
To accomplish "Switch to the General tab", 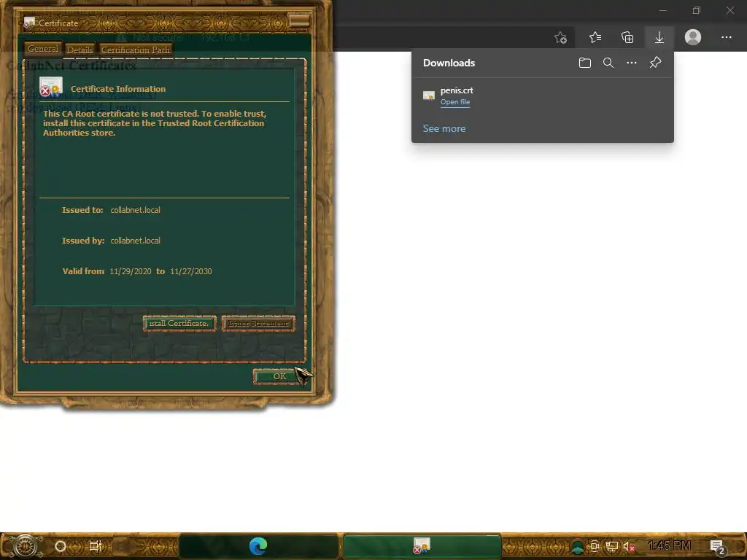I will tap(43, 49).
